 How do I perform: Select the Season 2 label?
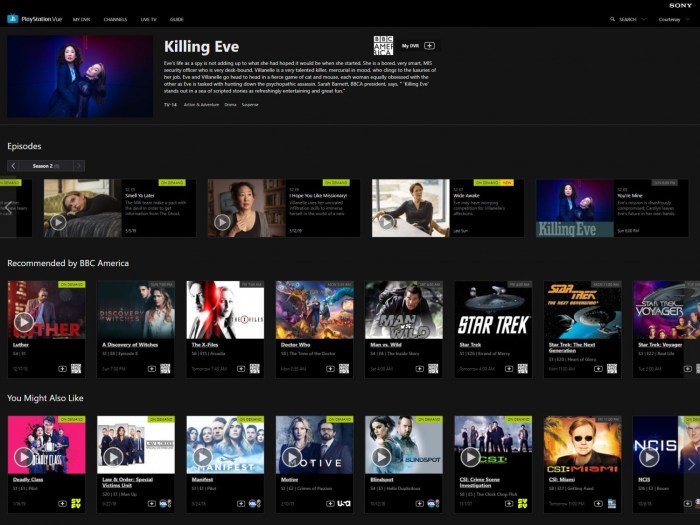(46, 166)
